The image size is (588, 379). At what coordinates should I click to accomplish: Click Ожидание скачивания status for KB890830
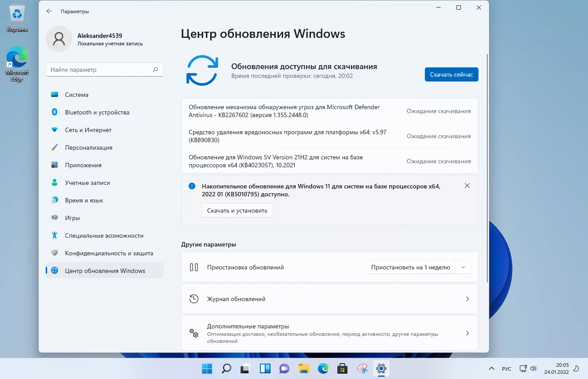click(x=439, y=136)
